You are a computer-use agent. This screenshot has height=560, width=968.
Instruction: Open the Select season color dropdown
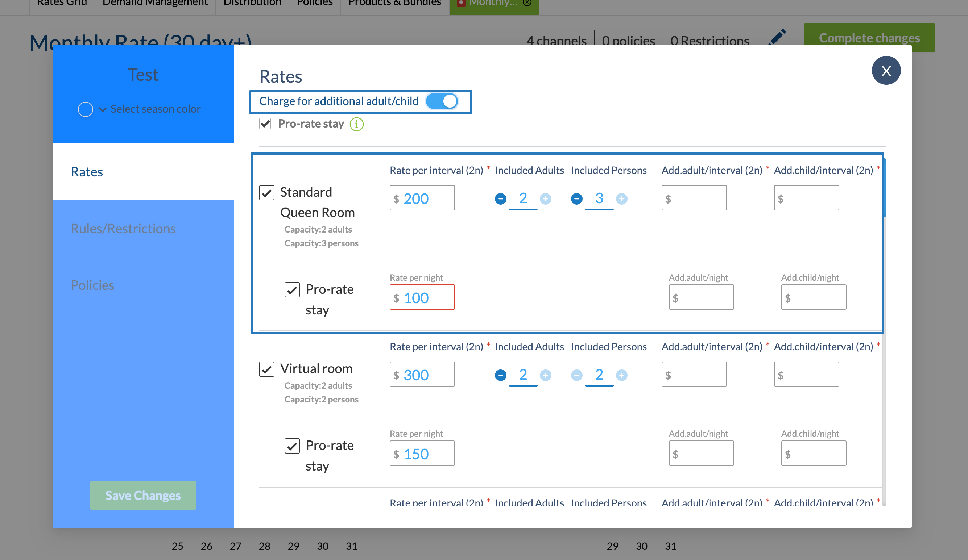coord(150,109)
